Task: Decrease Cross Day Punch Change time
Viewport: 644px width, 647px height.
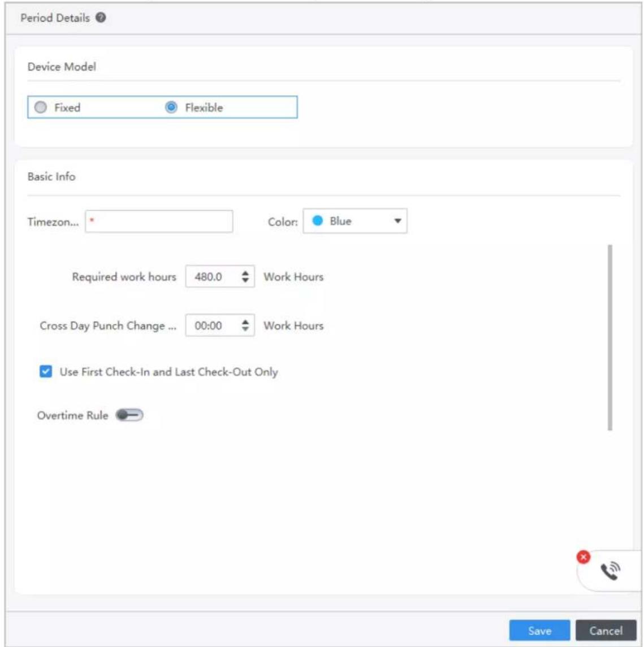Action: [x=245, y=329]
